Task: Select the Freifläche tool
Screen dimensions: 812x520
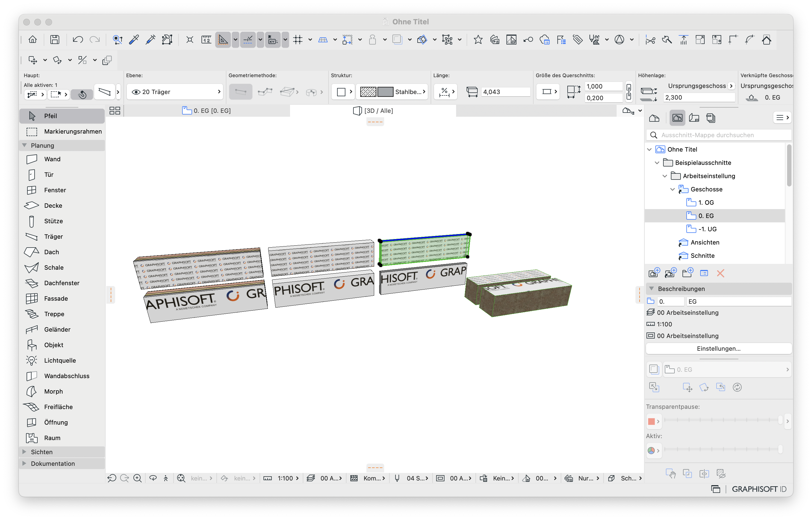Action: click(x=62, y=407)
